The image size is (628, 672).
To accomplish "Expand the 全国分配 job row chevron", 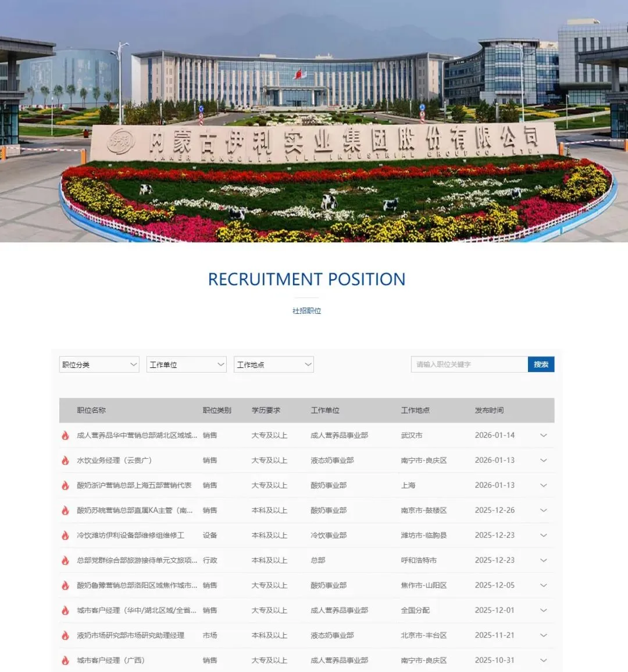I will [x=544, y=610].
